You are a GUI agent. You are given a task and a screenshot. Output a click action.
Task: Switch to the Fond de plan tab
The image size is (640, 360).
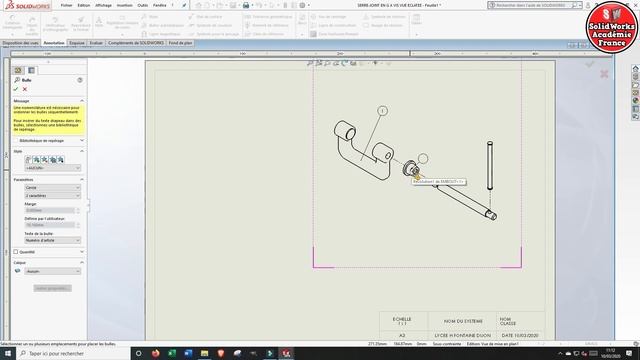[x=180, y=43]
